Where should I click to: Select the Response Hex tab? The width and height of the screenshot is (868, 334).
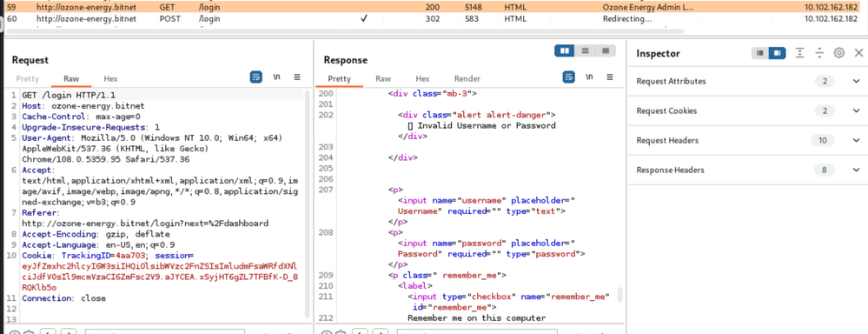coord(422,78)
